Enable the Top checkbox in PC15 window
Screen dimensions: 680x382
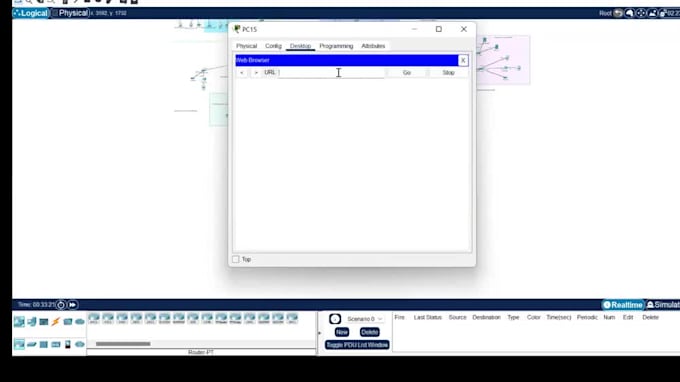click(236, 259)
